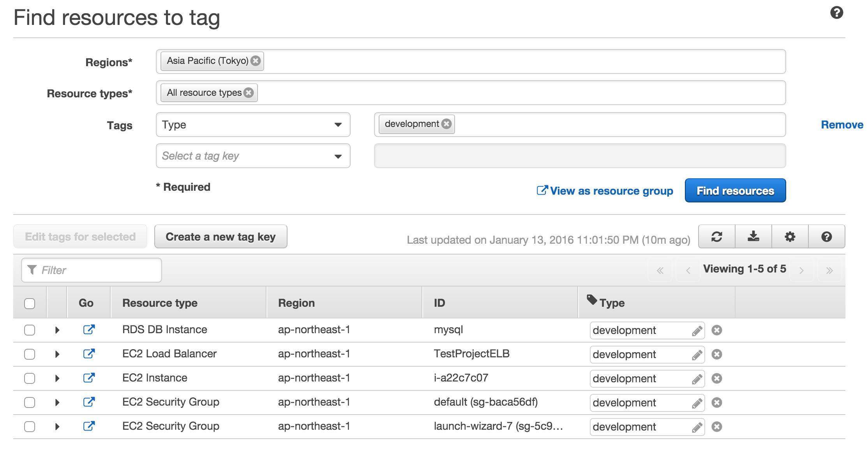This screenshot has width=868, height=457.
Task: Select the checkbox for the EC2 Load Balancer row
Action: point(30,354)
